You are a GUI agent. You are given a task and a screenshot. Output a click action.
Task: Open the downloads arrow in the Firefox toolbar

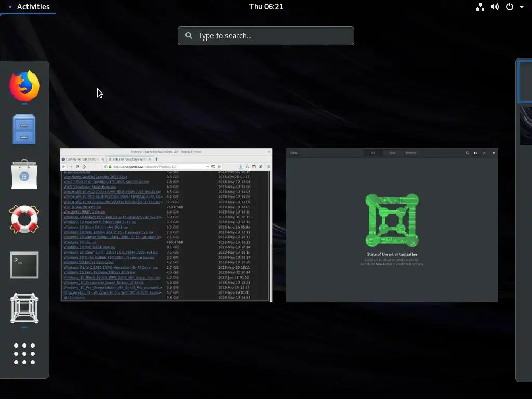[x=241, y=167]
